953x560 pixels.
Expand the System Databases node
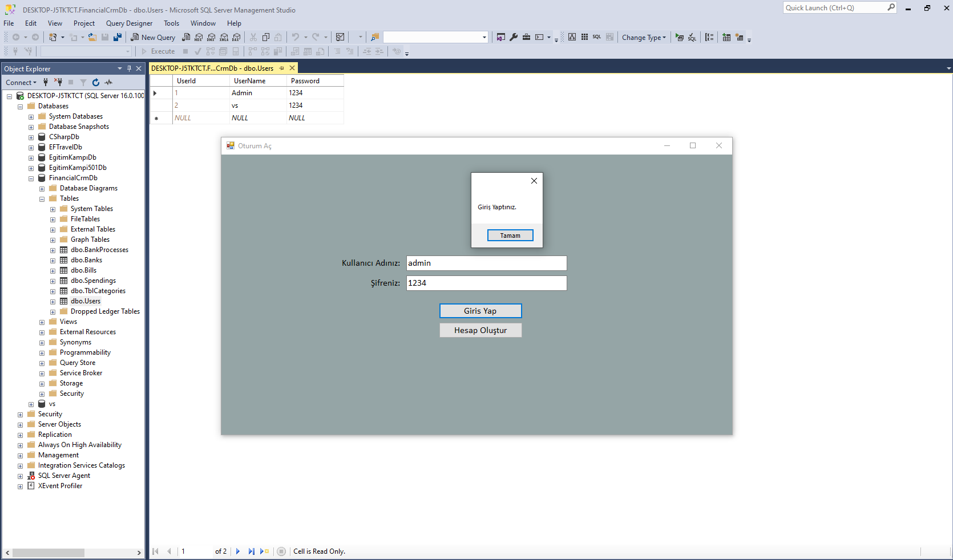(x=31, y=117)
